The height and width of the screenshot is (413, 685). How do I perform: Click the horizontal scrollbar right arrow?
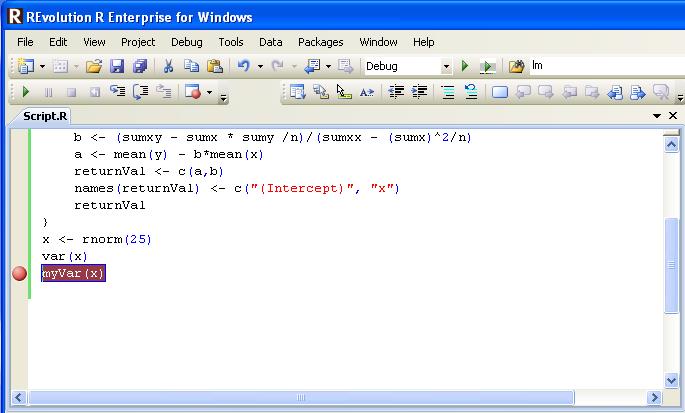pos(654,398)
